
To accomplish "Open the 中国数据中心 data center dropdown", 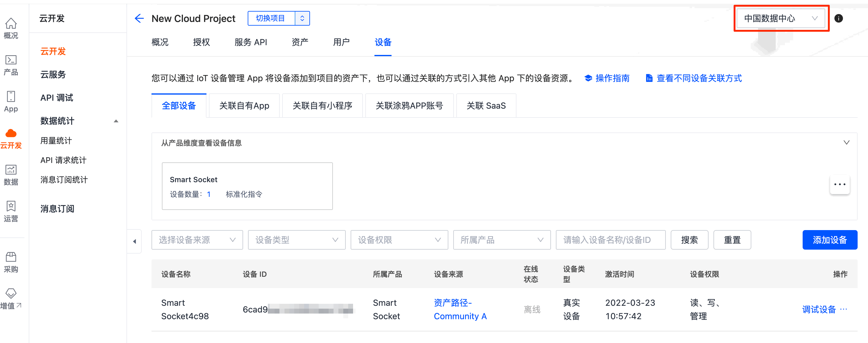I will (x=781, y=18).
